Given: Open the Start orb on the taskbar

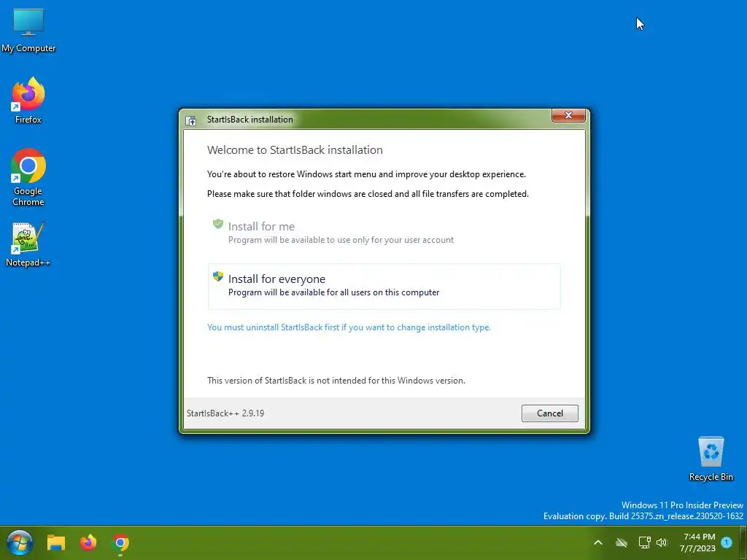Looking at the screenshot, I should tap(20, 542).
